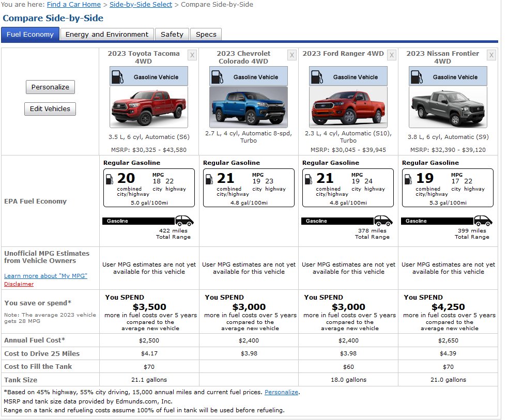This screenshot has height=420, width=508.
Task: Follow the Find a Car Home breadcrumb link
Action: (x=74, y=5)
